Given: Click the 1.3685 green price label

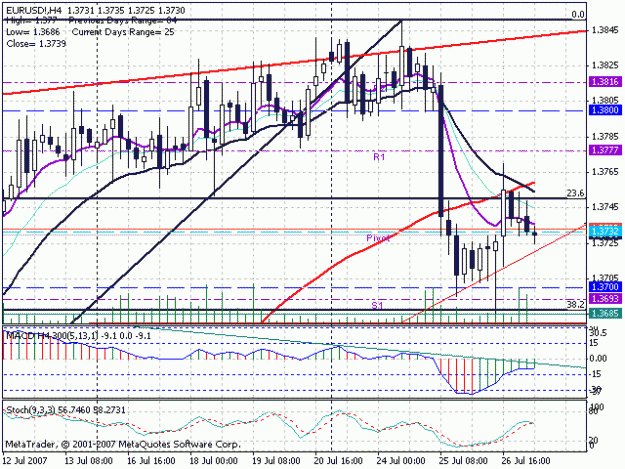Looking at the screenshot, I should pos(605,313).
